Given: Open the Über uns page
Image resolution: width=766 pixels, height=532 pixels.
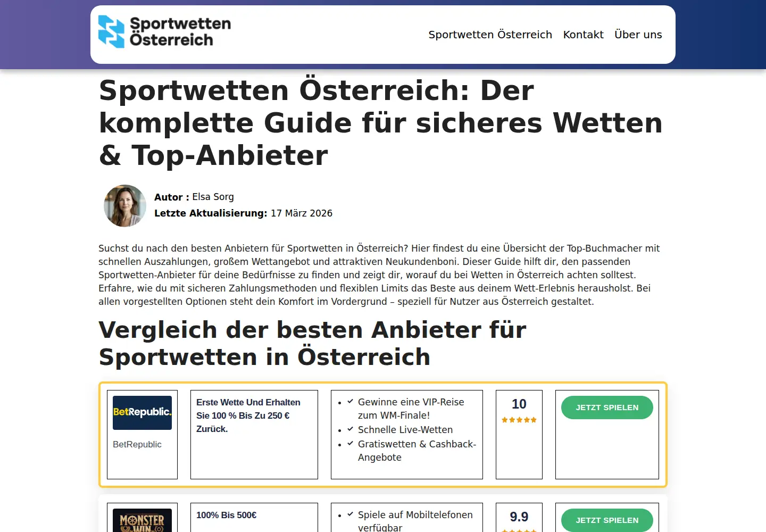Looking at the screenshot, I should click(x=638, y=35).
